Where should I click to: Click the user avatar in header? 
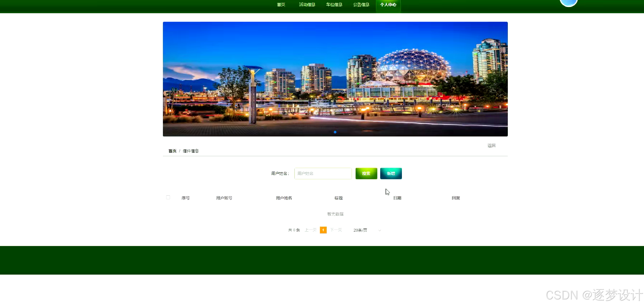coord(568,3)
